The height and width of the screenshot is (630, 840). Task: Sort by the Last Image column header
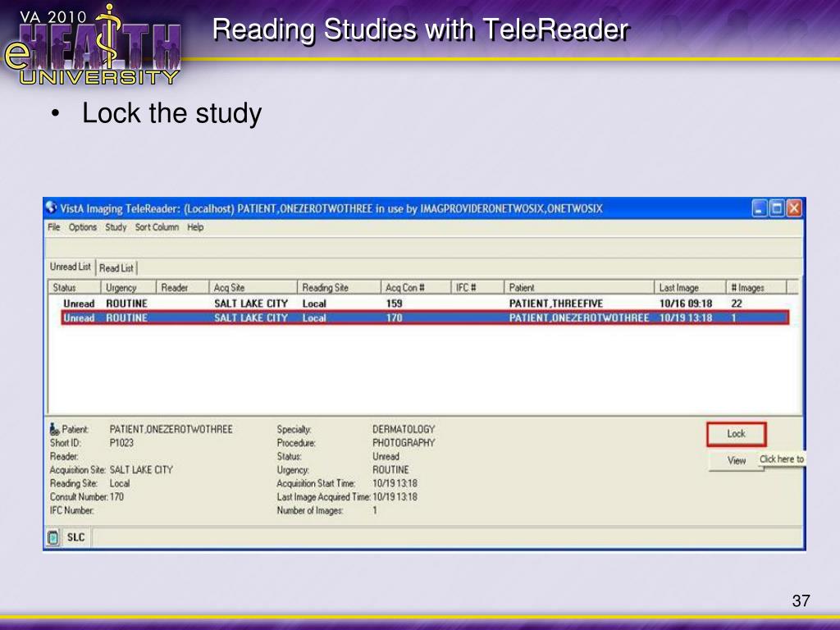pos(689,288)
